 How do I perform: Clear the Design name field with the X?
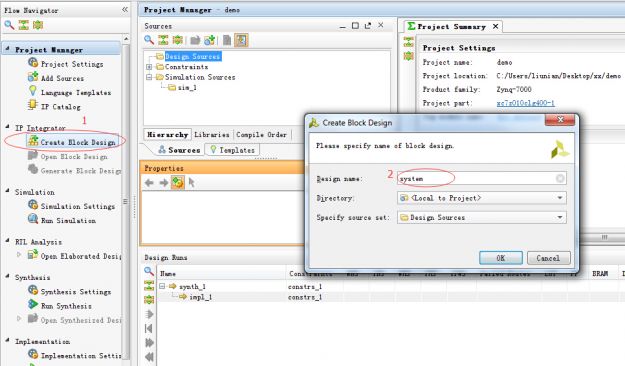[560, 178]
